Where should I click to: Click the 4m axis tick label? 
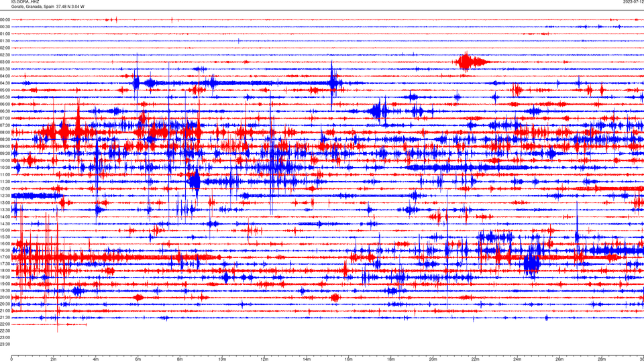pos(96,359)
